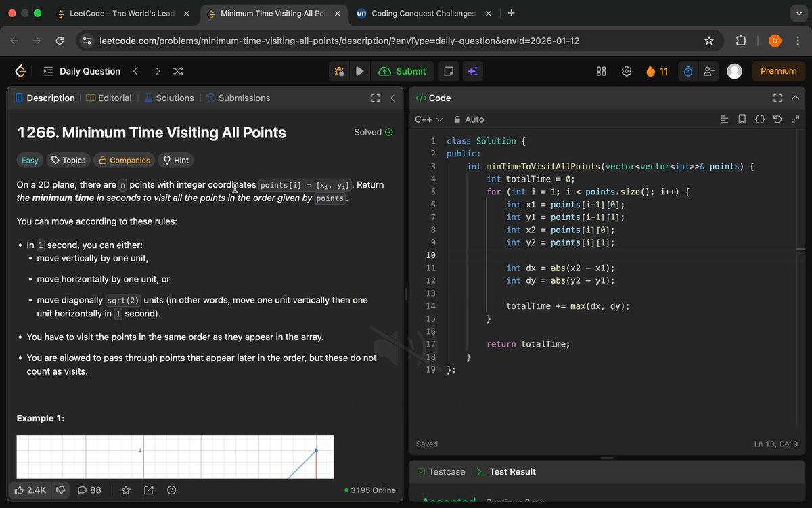
Task: Click the Solved status indicator
Action: [x=373, y=132]
